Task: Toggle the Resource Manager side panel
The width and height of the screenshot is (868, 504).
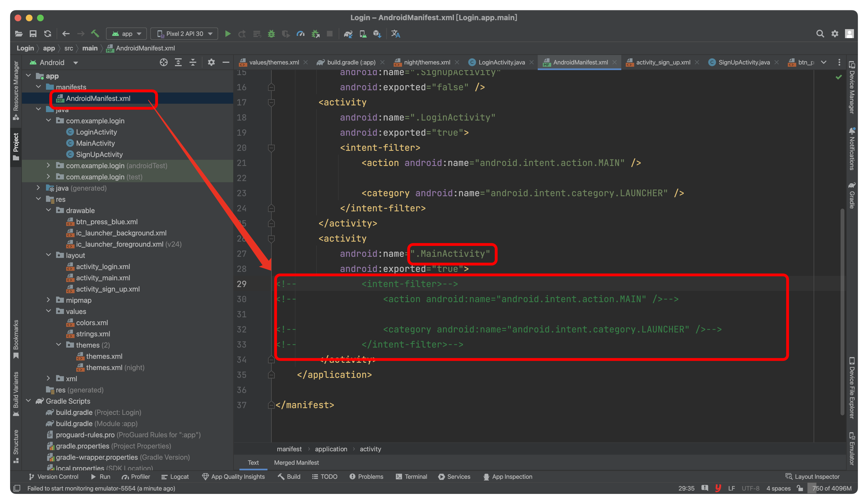Action: tap(16, 91)
